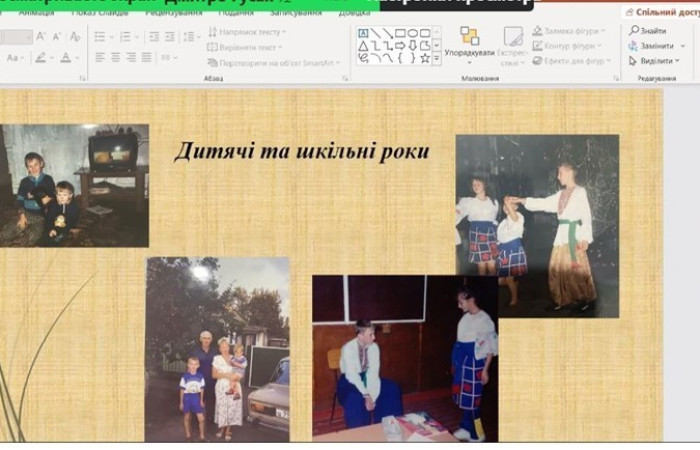Select the Oval shape
The image size is (700, 450).
[x=412, y=33]
